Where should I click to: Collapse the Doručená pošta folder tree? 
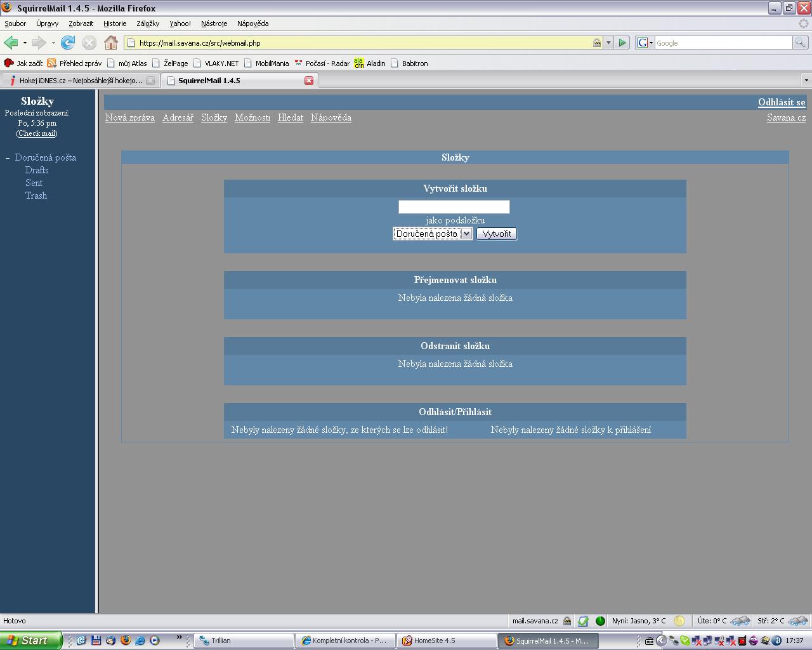click(8, 157)
